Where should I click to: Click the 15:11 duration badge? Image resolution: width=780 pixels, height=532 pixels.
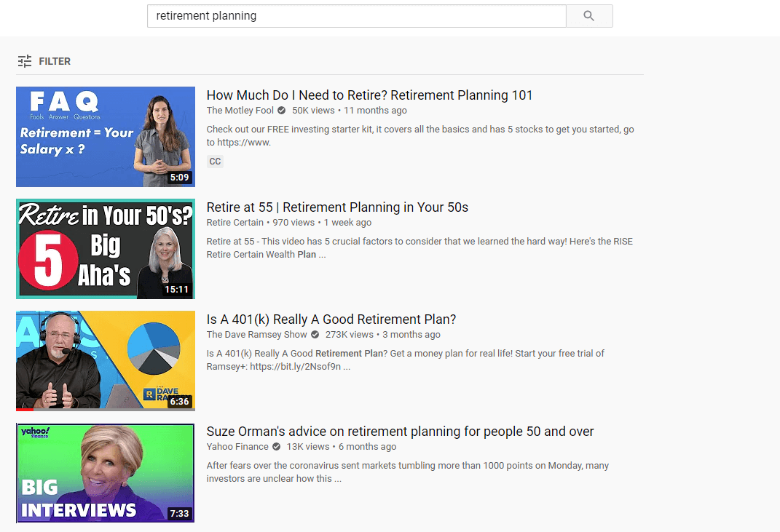coord(177,290)
